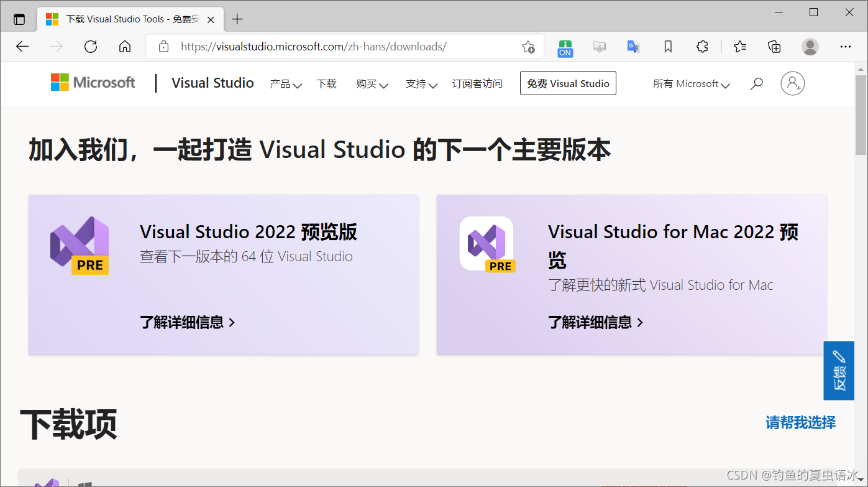Screen dimensions: 868x487
Task: Expand the 产品 dropdown menu
Action: coord(286,84)
